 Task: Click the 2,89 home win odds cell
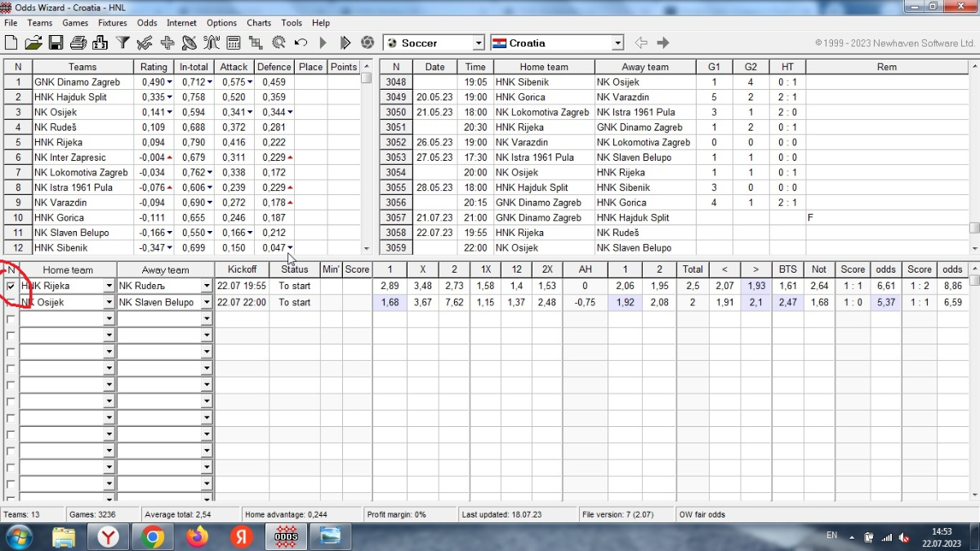(389, 287)
